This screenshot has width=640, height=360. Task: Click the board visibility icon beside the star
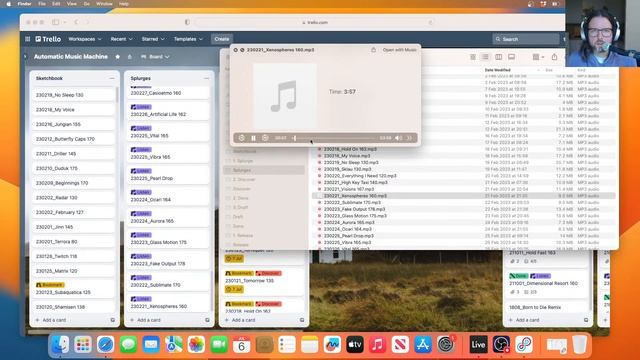(130, 57)
